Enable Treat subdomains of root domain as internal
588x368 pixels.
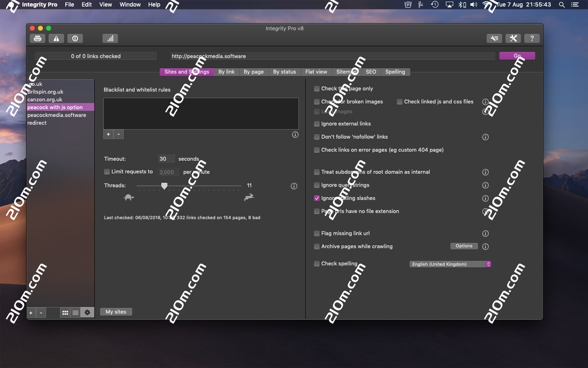pyautogui.click(x=317, y=172)
